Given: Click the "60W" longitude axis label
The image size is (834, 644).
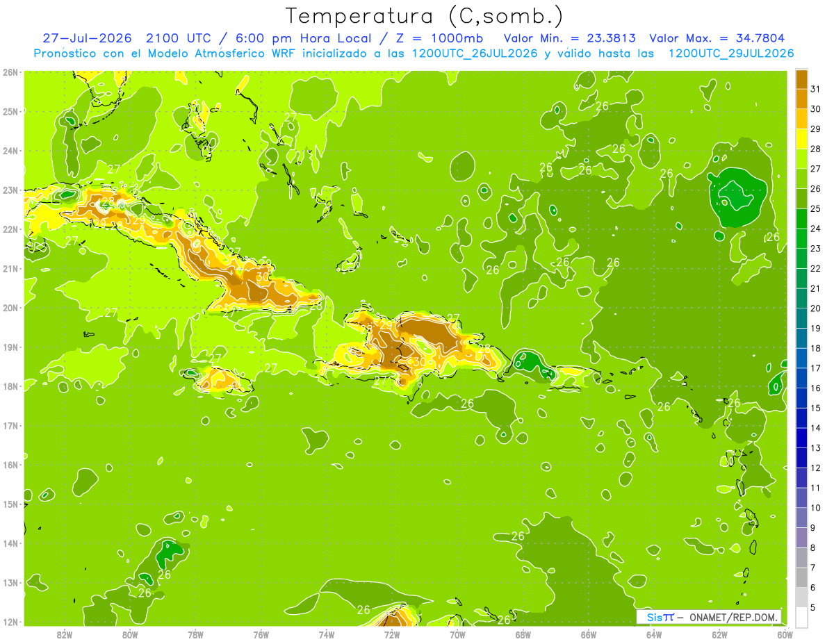Looking at the screenshot, I should click(x=785, y=634).
